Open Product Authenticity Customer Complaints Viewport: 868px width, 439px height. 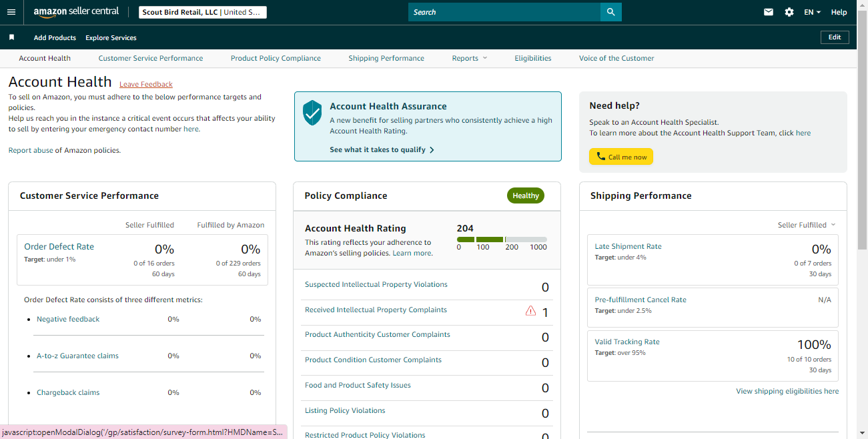coord(378,334)
